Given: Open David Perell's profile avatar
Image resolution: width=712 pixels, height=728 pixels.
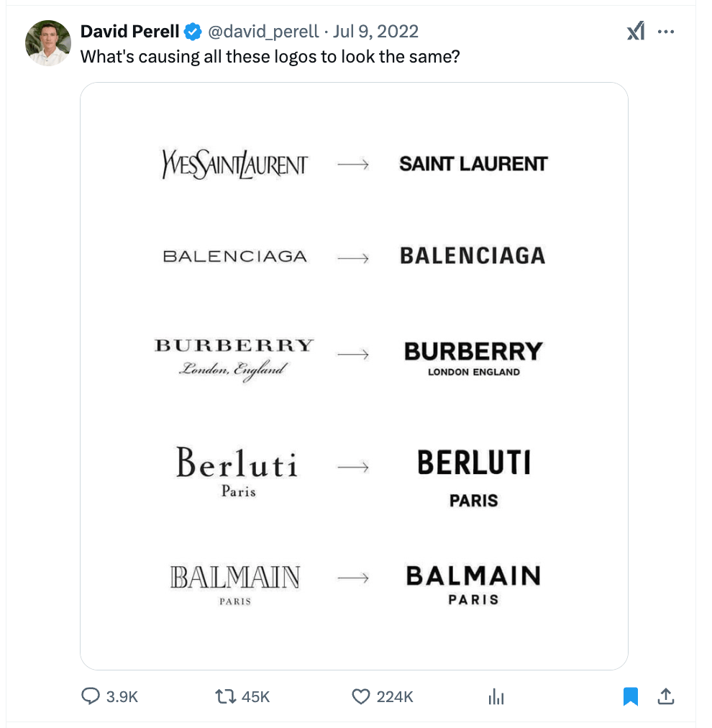Looking at the screenshot, I should [x=48, y=43].
